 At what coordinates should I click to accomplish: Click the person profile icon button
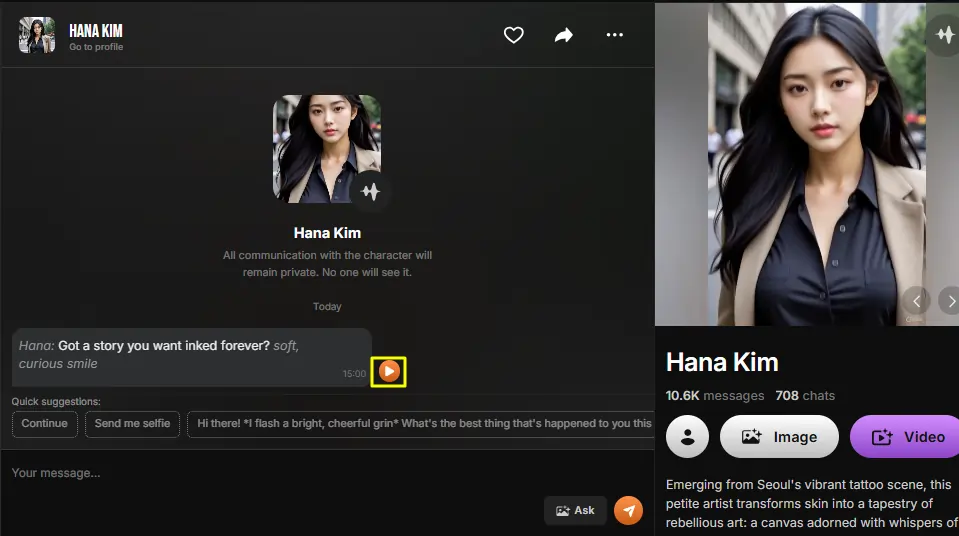687,437
